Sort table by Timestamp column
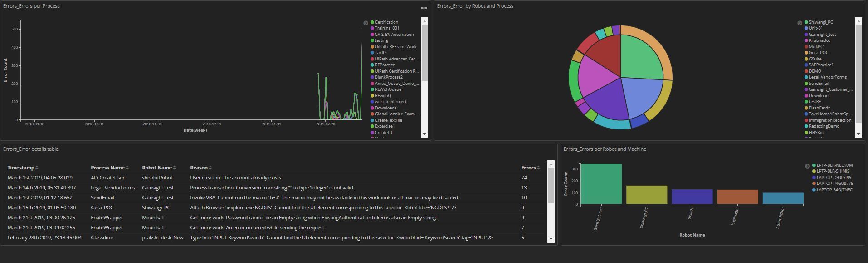Viewport: 868px width, 263px height. 23,168
